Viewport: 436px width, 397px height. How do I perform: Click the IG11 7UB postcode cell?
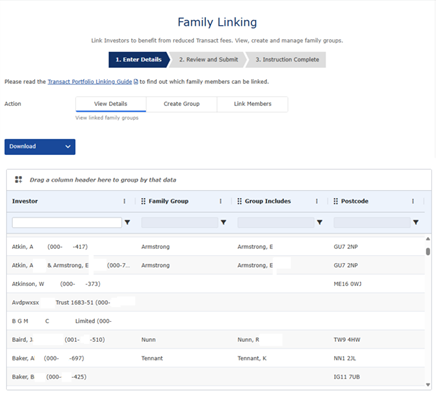[347, 377]
